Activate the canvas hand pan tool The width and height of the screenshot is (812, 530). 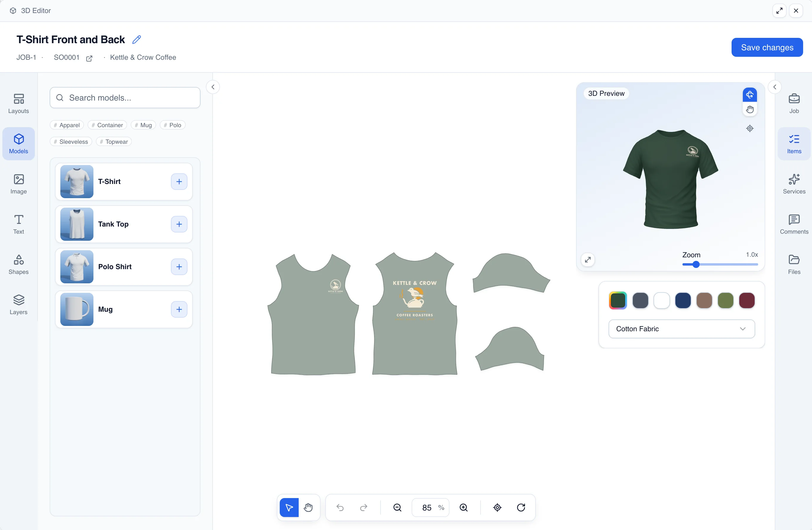click(x=308, y=508)
